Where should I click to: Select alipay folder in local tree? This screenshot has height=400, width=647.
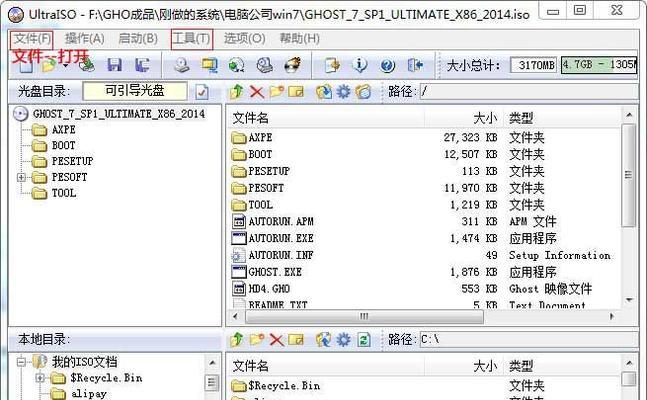tap(89, 394)
